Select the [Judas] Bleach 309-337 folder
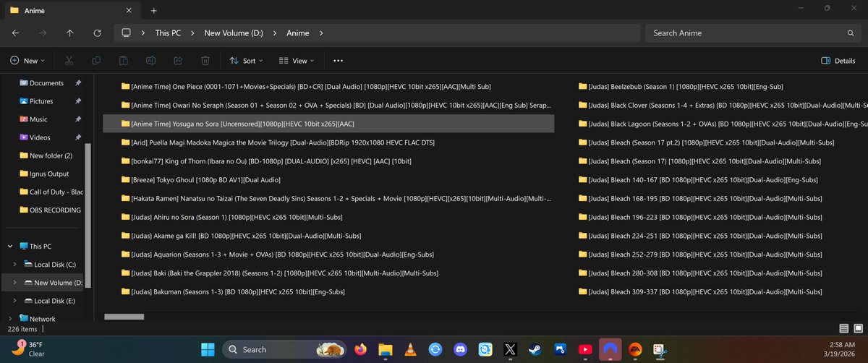 (x=700, y=291)
